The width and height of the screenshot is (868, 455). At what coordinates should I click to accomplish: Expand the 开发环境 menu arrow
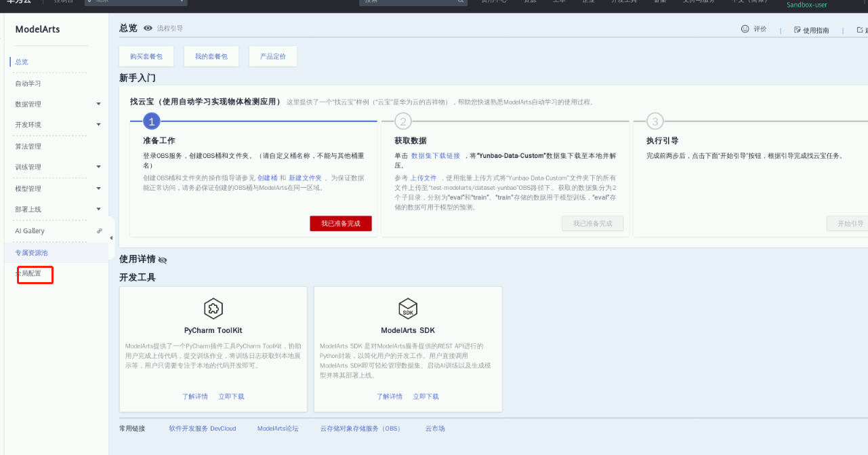click(x=99, y=125)
